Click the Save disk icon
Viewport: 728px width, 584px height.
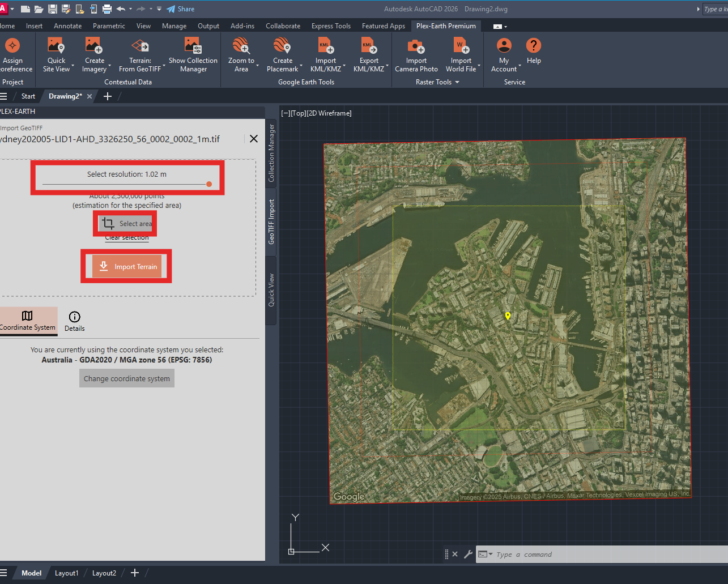53,9
